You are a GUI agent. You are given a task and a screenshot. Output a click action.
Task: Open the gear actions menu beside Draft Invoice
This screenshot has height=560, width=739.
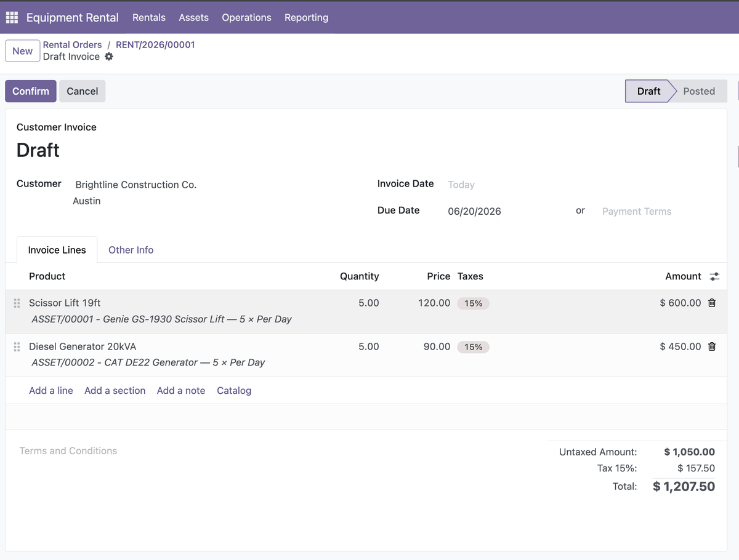pyautogui.click(x=109, y=57)
